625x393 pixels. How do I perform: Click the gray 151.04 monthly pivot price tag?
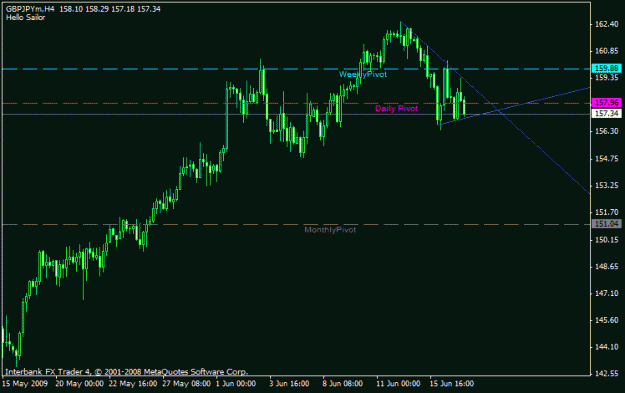pos(607,224)
